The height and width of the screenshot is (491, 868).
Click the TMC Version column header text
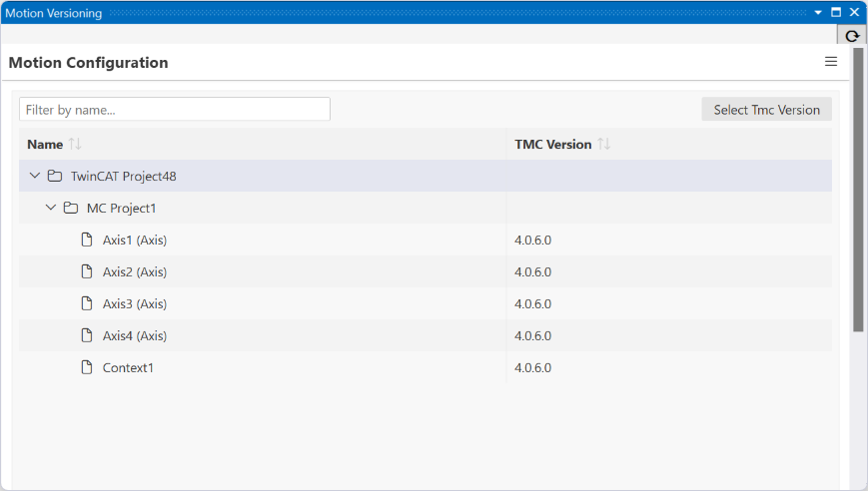coord(553,145)
